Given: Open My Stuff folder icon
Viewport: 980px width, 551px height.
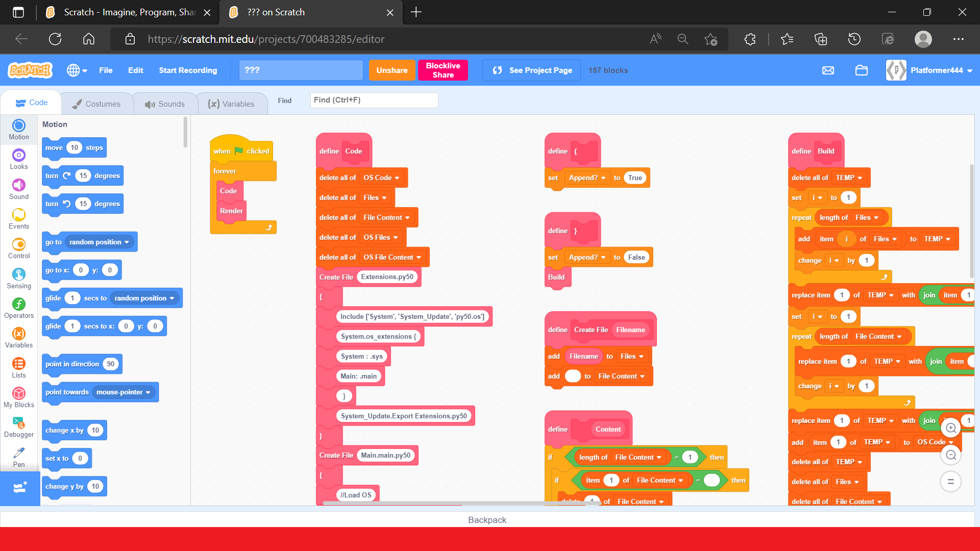Looking at the screenshot, I should point(862,70).
